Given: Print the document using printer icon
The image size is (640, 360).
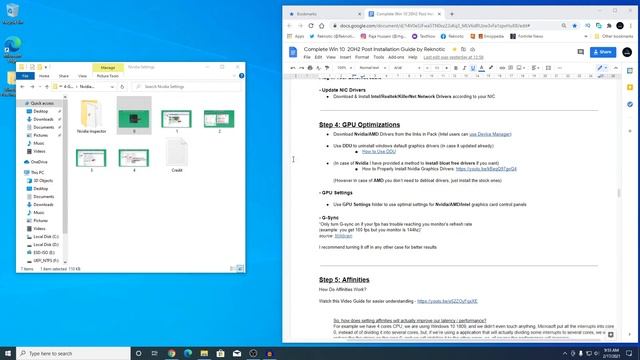Looking at the screenshot, I should coord(310,68).
